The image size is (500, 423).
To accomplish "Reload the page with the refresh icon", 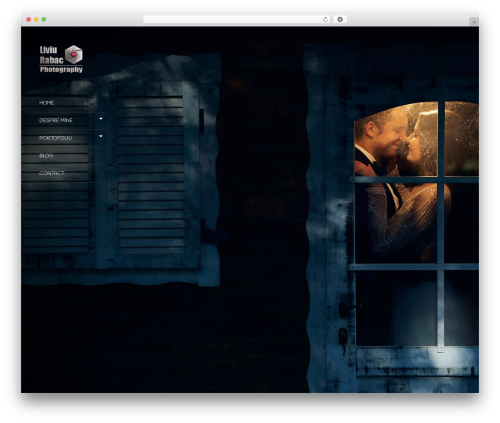I will [x=325, y=19].
